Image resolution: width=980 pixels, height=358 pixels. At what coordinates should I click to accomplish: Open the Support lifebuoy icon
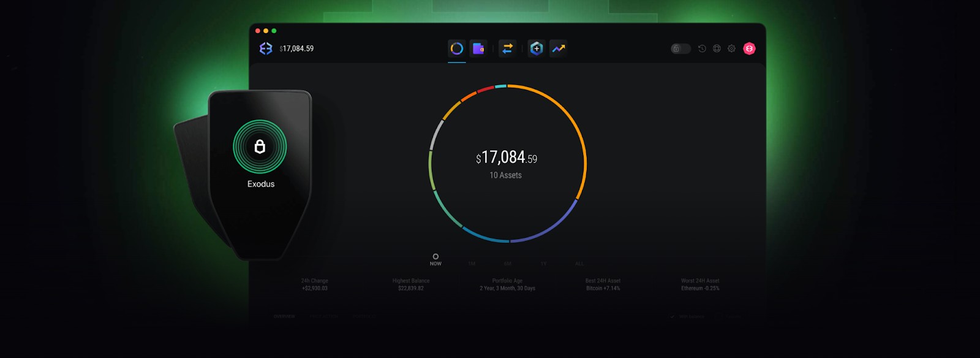717,48
